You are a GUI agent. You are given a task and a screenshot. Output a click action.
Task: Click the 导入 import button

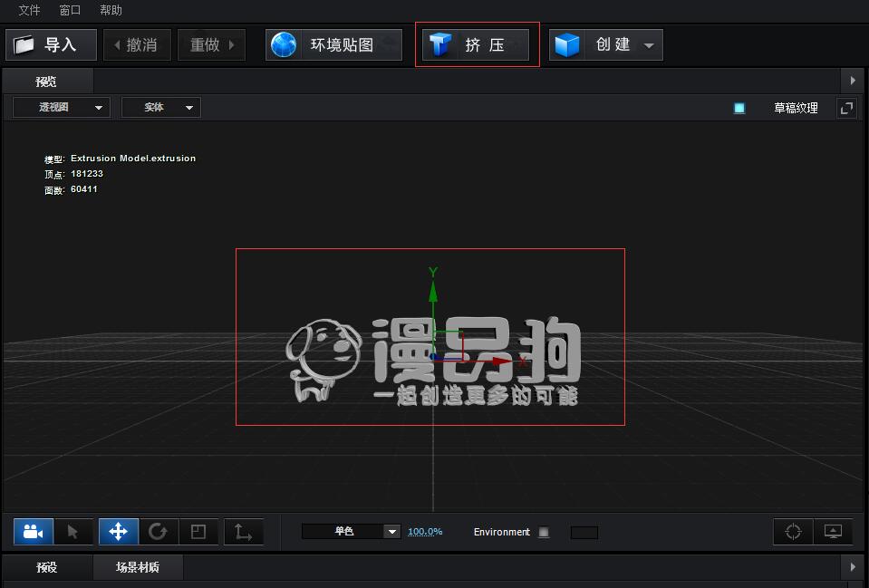51,45
